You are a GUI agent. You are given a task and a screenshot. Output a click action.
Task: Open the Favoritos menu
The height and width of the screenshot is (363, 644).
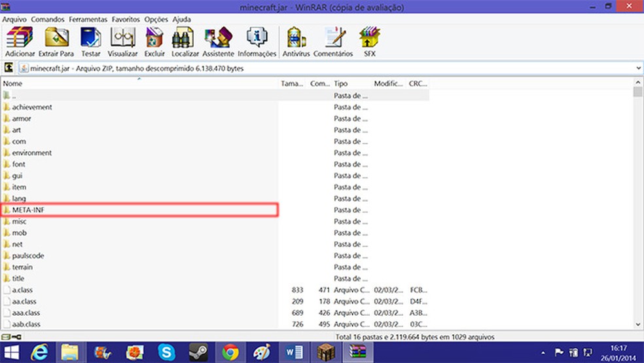pyautogui.click(x=126, y=19)
